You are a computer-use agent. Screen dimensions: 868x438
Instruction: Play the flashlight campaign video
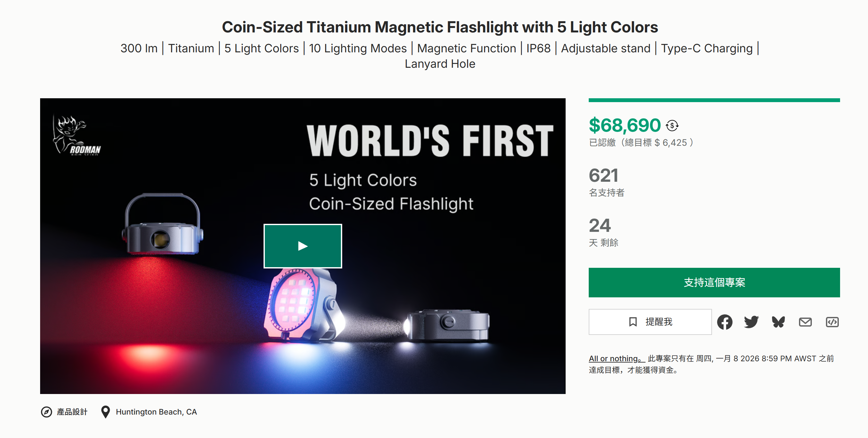(303, 246)
